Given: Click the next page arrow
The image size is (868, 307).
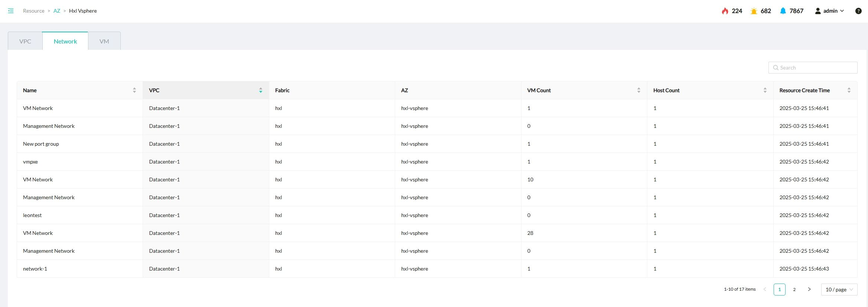Looking at the screenshot, I should [809, 290].
